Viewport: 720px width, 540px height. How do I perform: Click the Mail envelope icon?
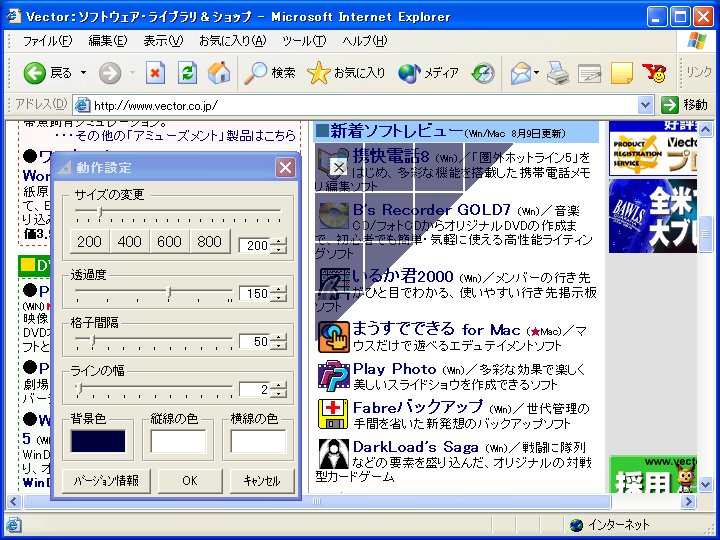click(521, 73)
